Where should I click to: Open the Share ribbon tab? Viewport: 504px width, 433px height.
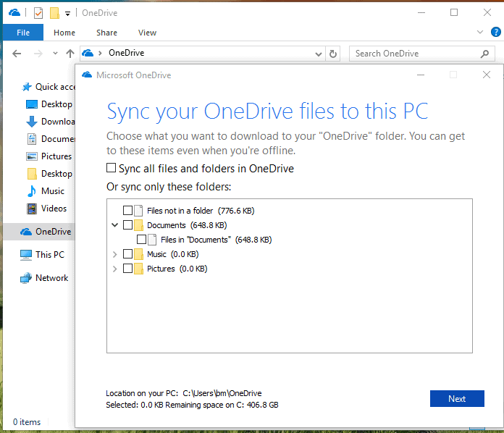point(106,33)
